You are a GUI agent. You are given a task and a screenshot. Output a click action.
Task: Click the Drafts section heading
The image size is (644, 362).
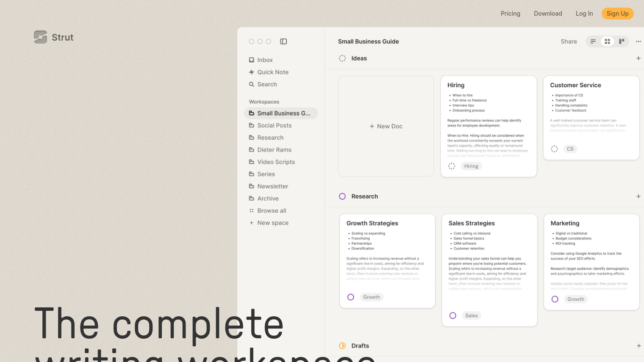(360, 346)
